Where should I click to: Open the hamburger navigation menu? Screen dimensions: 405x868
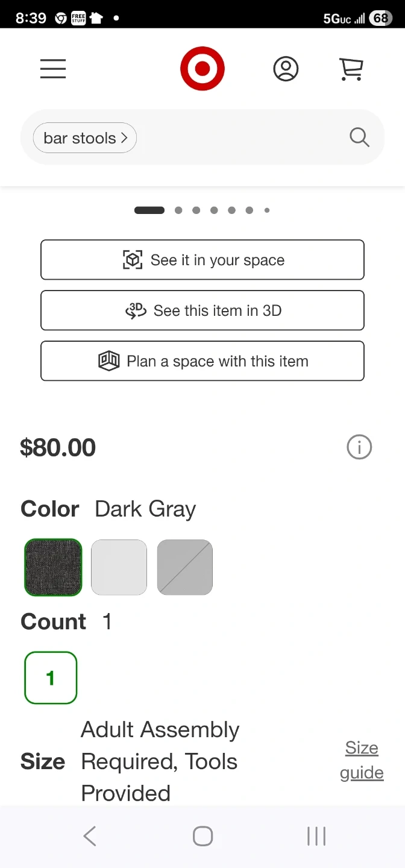[x=53, y=70]
